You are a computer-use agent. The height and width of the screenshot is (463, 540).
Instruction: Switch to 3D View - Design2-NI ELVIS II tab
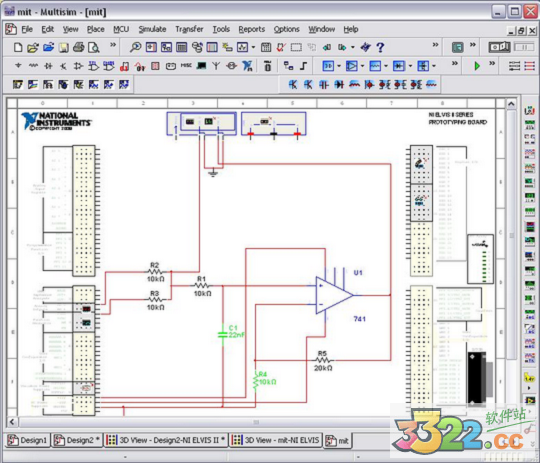click(165, 440)
